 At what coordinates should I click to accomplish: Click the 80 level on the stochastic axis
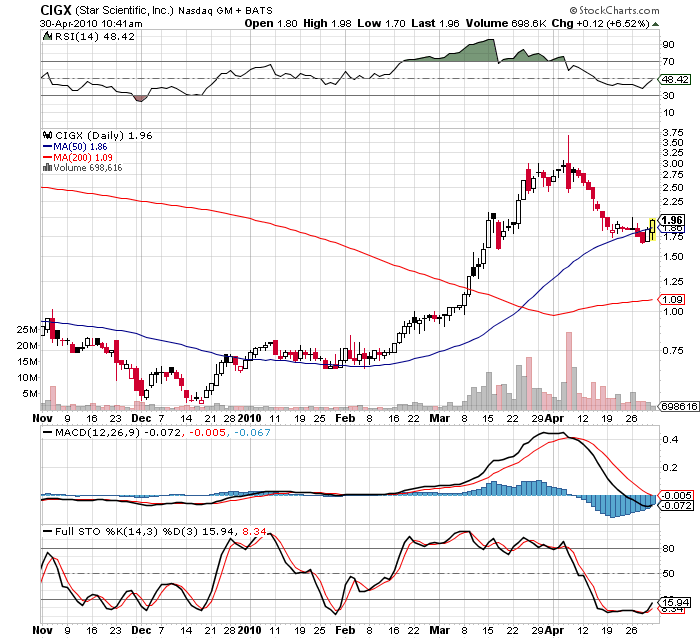[669, 549]
